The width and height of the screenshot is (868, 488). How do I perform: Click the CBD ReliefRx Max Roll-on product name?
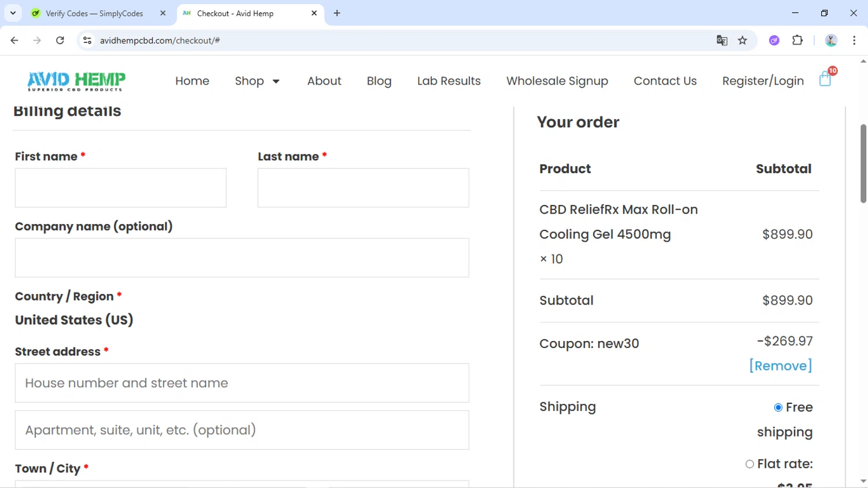pyautogui.click(x=619, y=222)
